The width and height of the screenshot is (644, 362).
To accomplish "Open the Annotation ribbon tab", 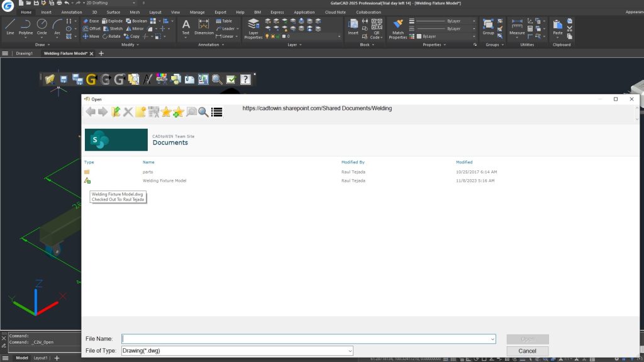I will (x=72, y=12).
